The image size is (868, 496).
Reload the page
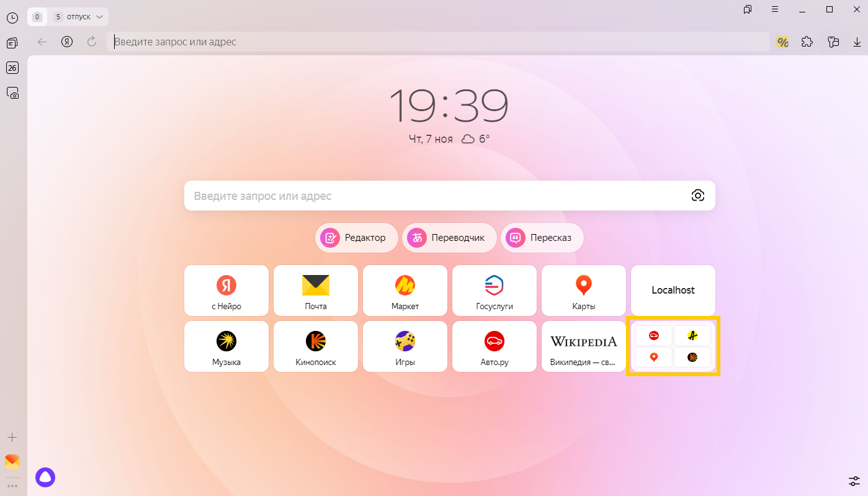click(92, 42)
